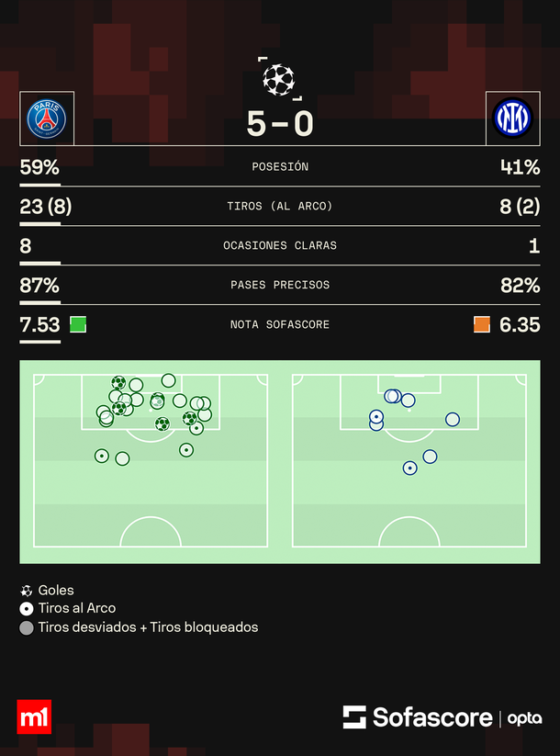The width and height of the screenshot is (560, 756).
Task: Click the Sofascore wordmark text
Action: (x=431, y=717)
